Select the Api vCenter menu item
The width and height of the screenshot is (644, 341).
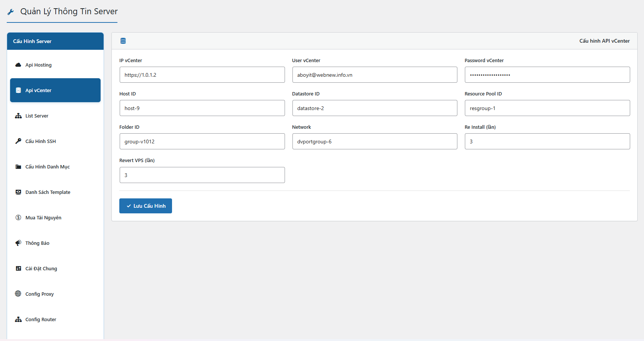(x=55, y=90)
